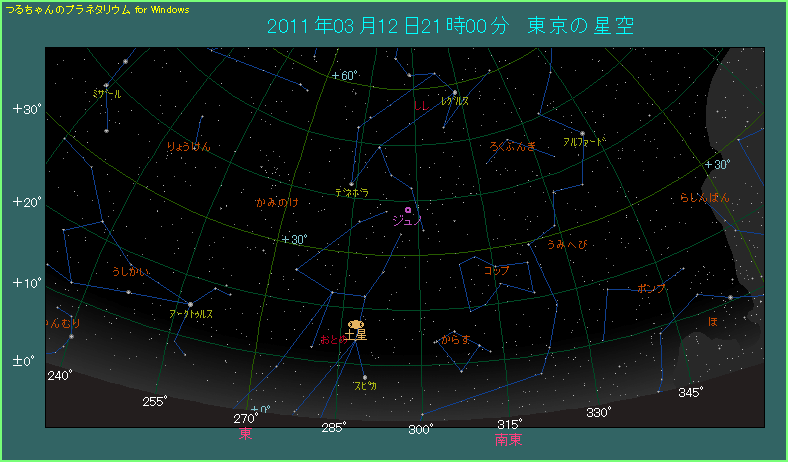Select the からす constellation label

455,340
